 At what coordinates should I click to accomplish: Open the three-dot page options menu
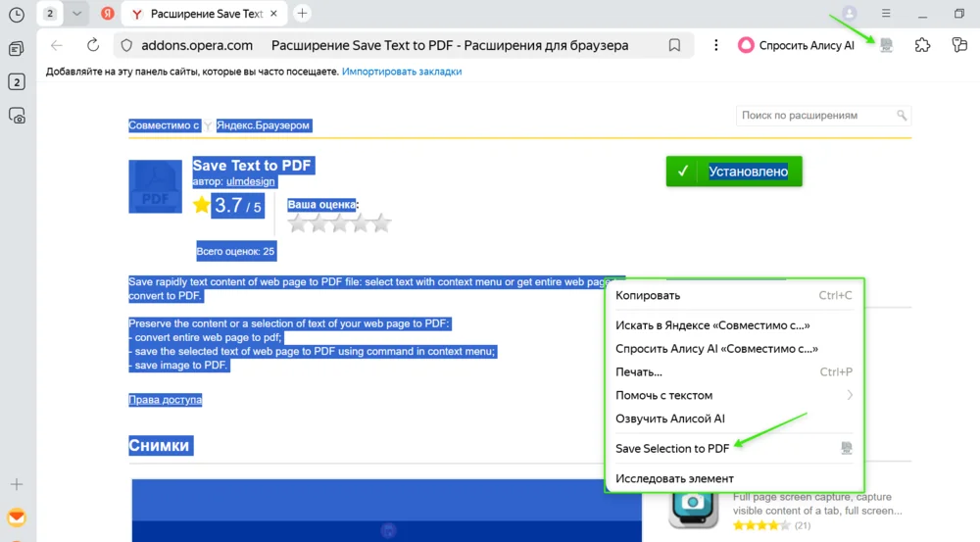(716, 45)
